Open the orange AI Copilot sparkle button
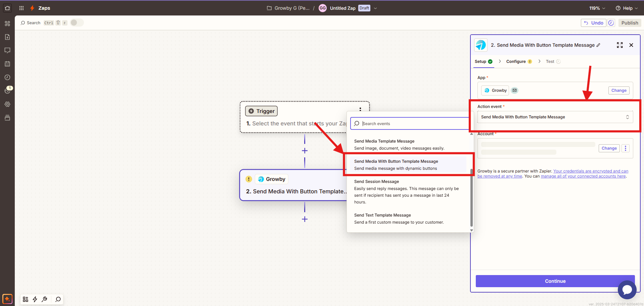The width and height of the screenshot is (644, 306). [x=7, y=299]
